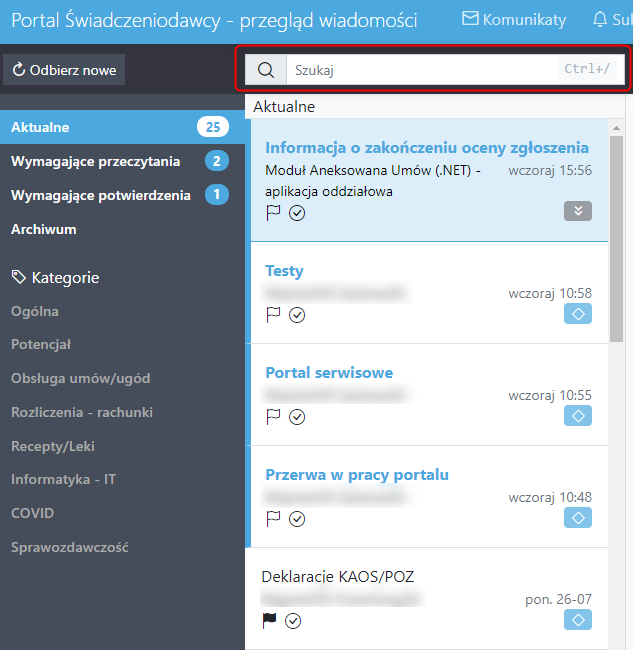The width and height of the screenshot is (633, 650).
Task: Open Wymagające przeczytania folder
Action: click(122, 161)
